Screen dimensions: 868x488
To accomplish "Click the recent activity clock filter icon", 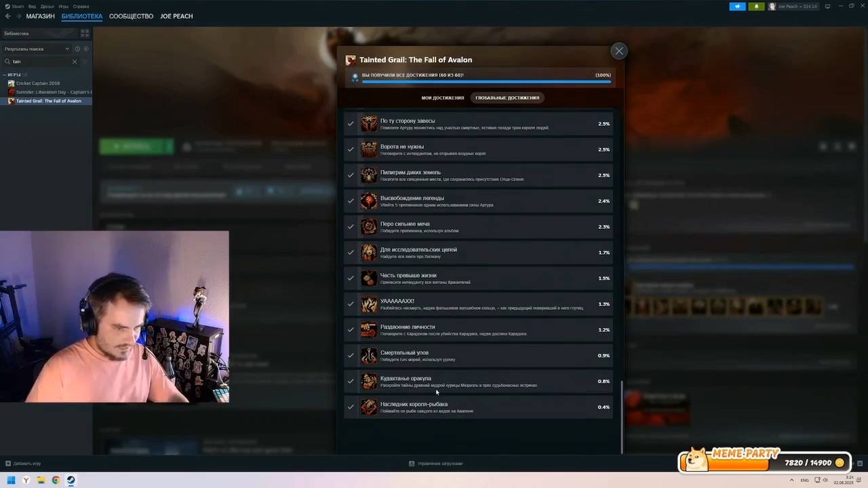I will (77, 49).
